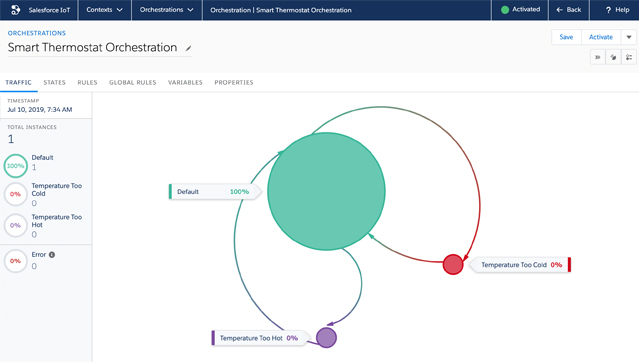This screenshot has width=639, height=362.
Task: Click the list settings toolbar icon
Action: (629, 57)
